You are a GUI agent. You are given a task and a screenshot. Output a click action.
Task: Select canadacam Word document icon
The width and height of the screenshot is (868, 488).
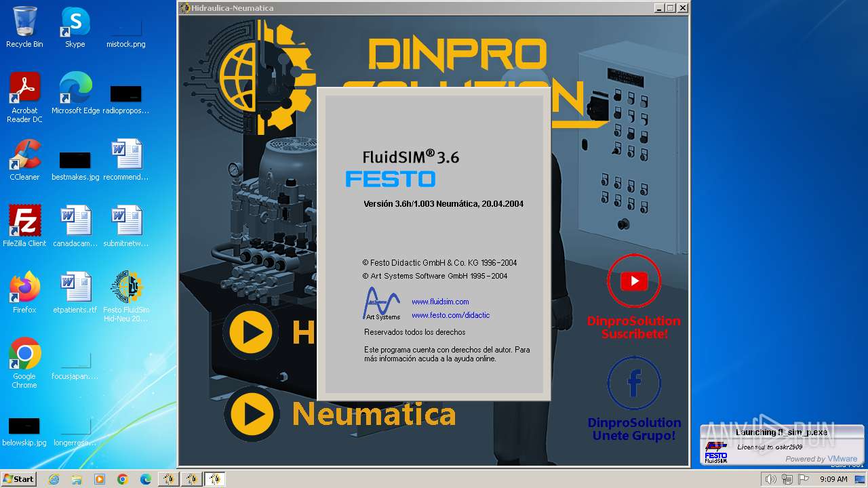tap(75, 226)
